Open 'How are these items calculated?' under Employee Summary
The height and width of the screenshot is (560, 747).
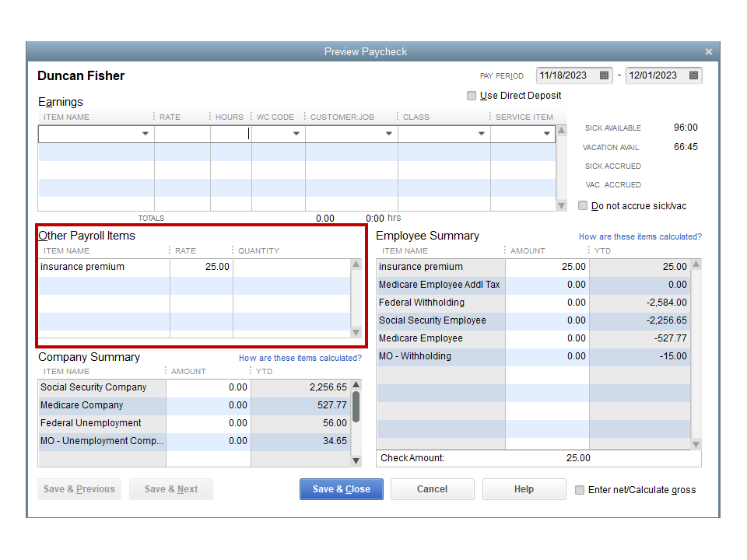click(640, 236)
